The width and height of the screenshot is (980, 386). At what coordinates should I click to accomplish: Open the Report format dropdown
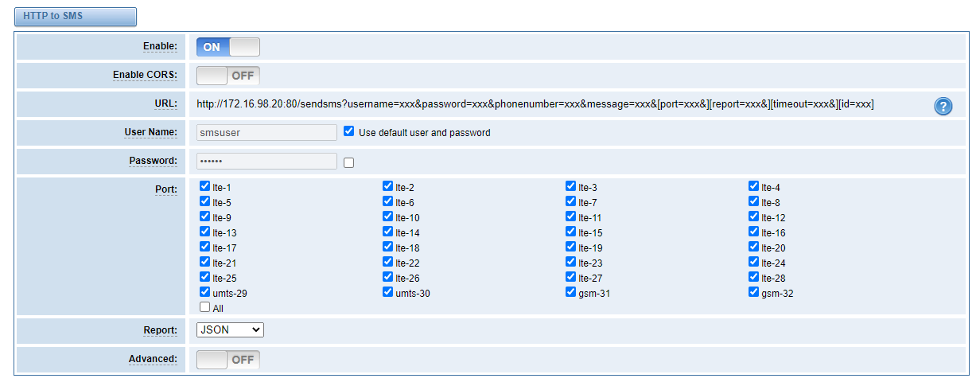[230, 329]
